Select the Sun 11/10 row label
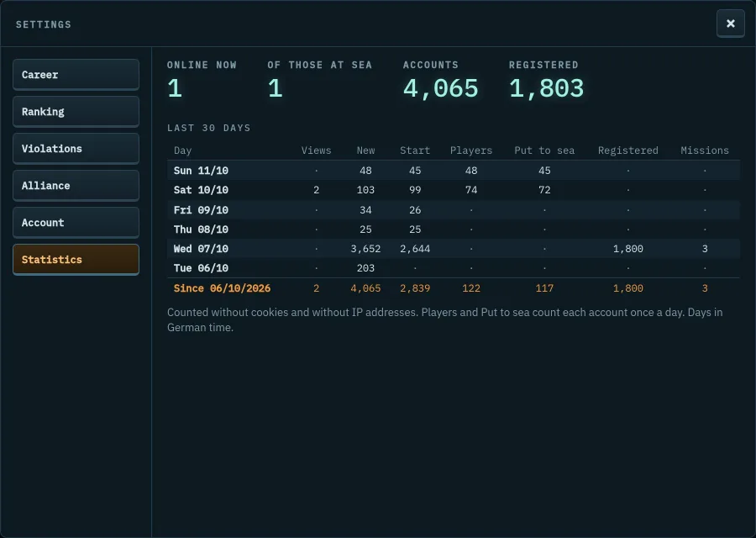 (x=201, y=171)
